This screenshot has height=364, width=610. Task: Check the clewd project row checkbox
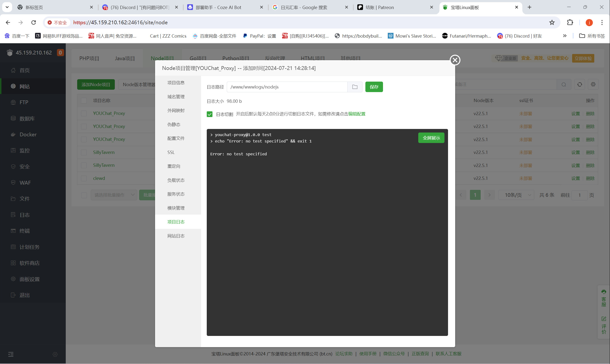[84, 178]
